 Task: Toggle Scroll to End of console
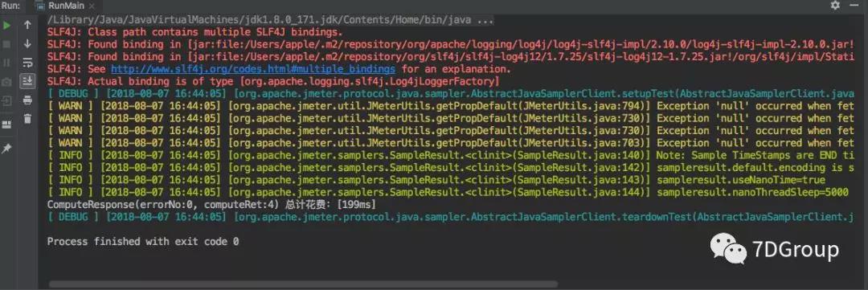tap(27, 81)
